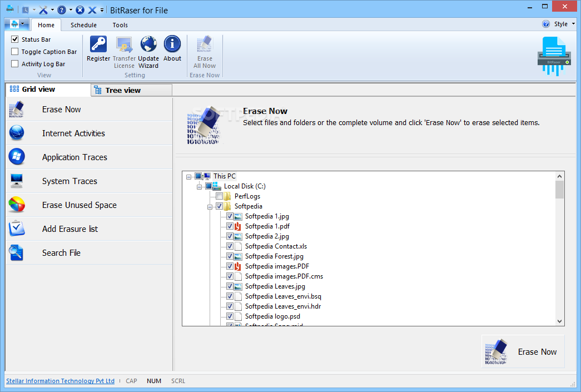Select Softpedia Leaves_envi.hdr file row
The image size is (581, 392).
coord(283,306)
